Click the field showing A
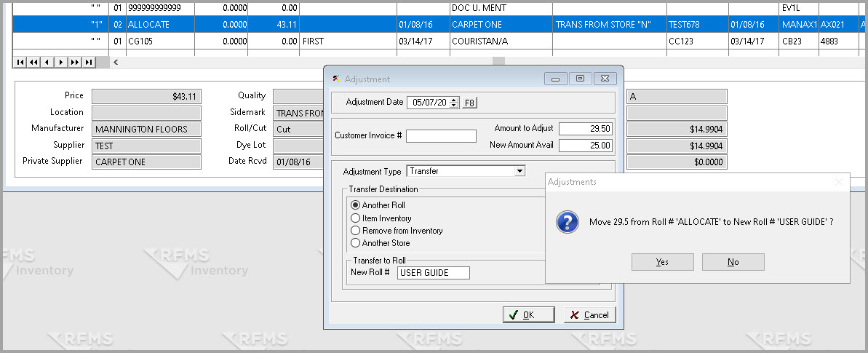The height and width of the screenshot is (353, 868). [x=677, y=96]
